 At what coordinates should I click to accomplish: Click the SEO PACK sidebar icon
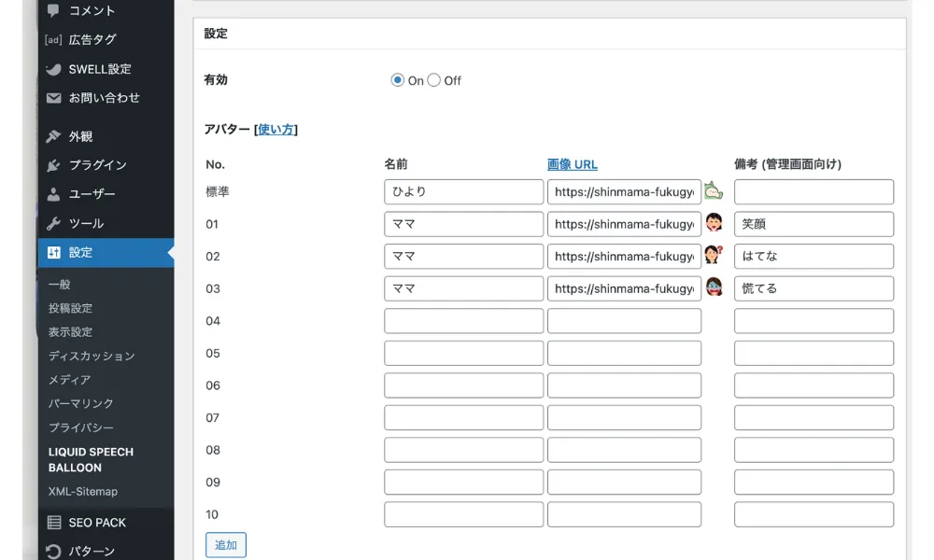[x=54, y=523]
